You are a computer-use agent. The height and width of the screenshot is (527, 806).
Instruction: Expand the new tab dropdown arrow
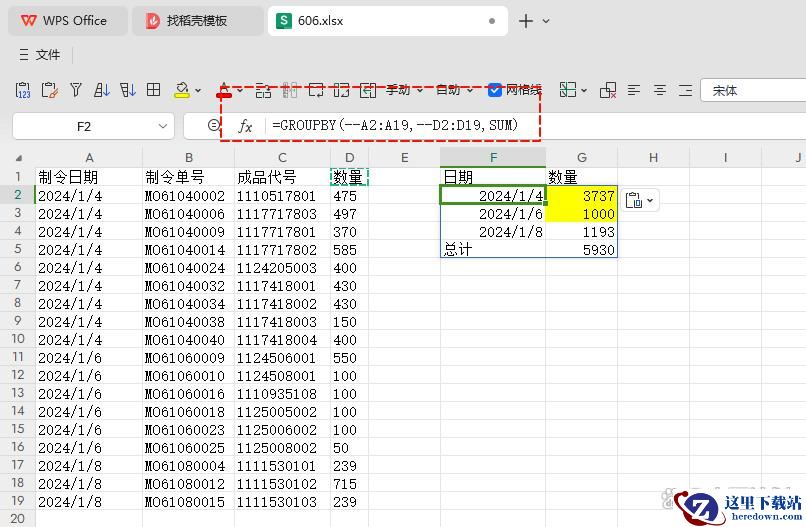546,21
